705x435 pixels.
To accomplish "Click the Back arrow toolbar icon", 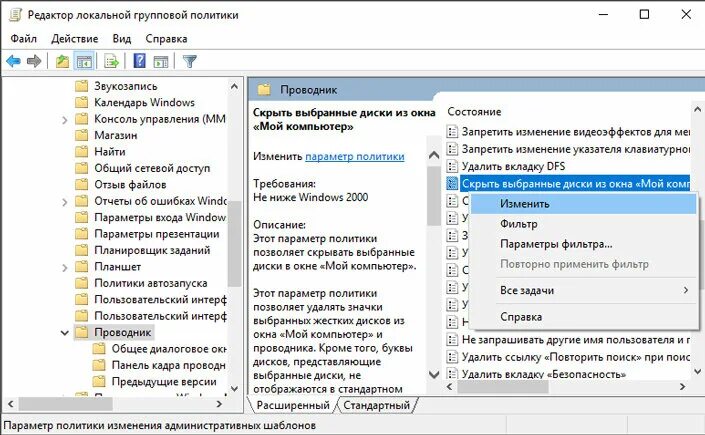I will [13, 61].
